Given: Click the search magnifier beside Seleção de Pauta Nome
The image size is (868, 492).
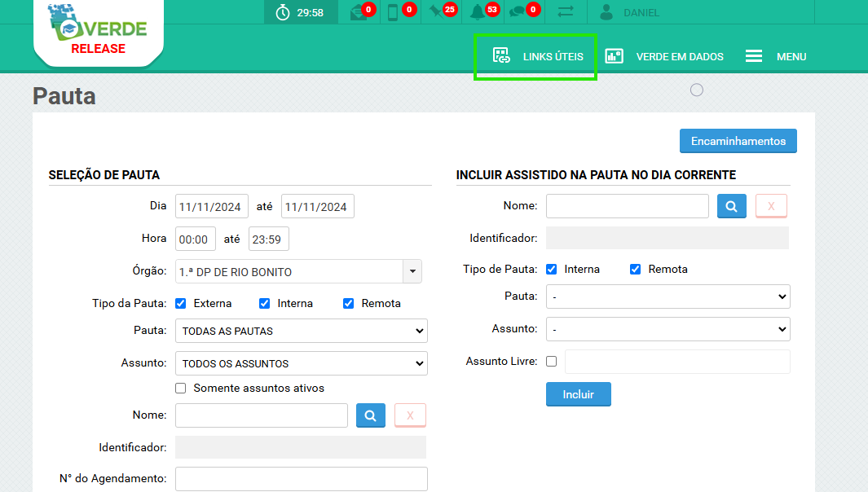Looking at the screenshot, I should [370, 415].
